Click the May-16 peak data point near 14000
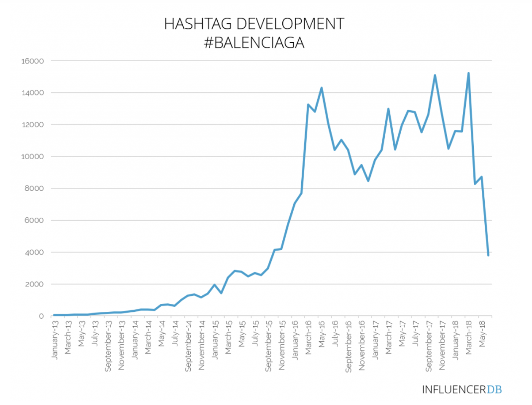This screenshot has width=532, height=405. click(322, 88)
